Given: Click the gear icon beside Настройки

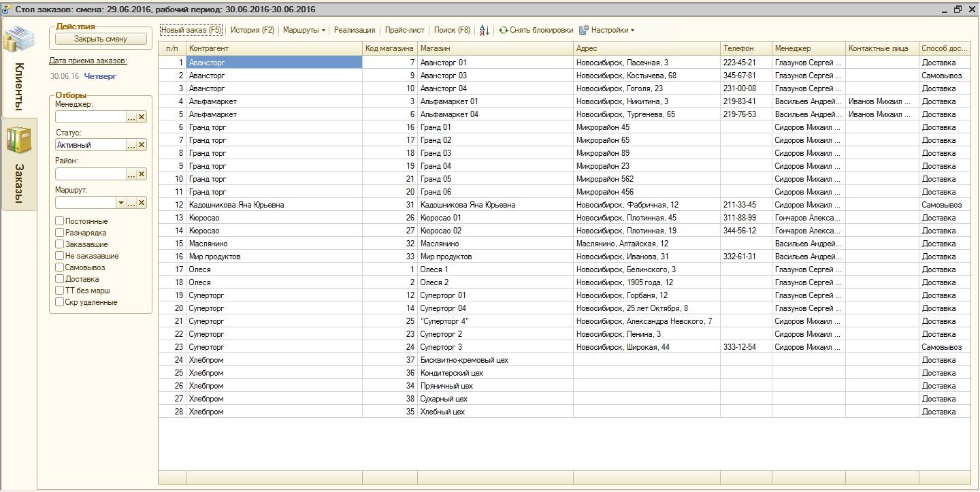Looking at the screenshot, I should pos(584,31).
